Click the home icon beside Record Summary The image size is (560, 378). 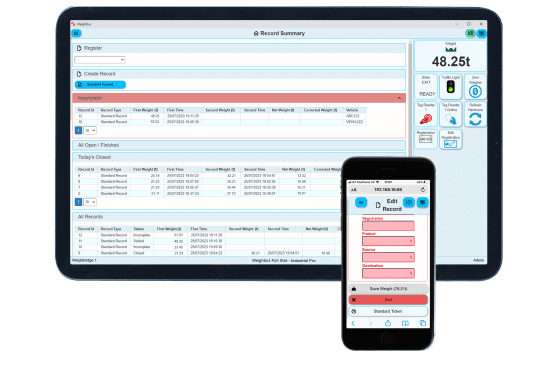coord(256,33)
